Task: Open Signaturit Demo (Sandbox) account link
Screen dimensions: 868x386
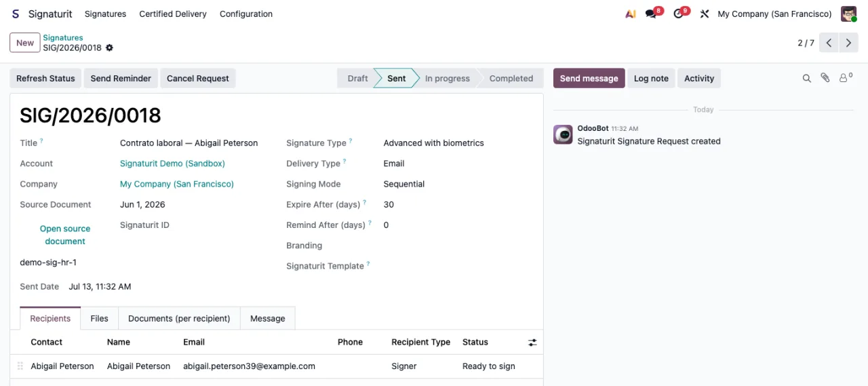Action: [172, 163]
